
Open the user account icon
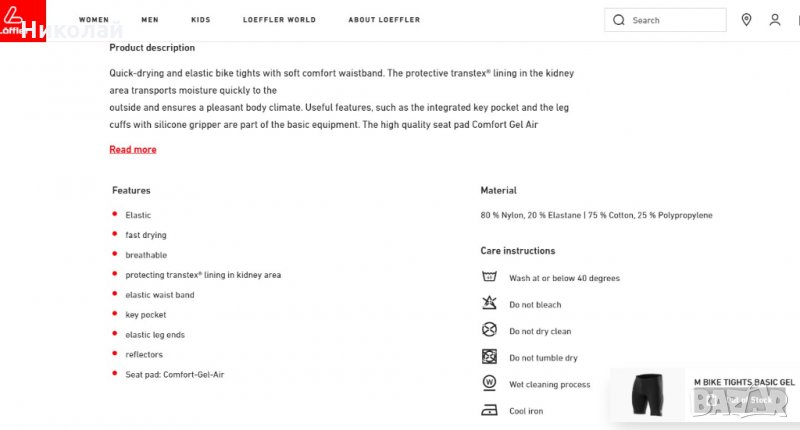point(775,20)
